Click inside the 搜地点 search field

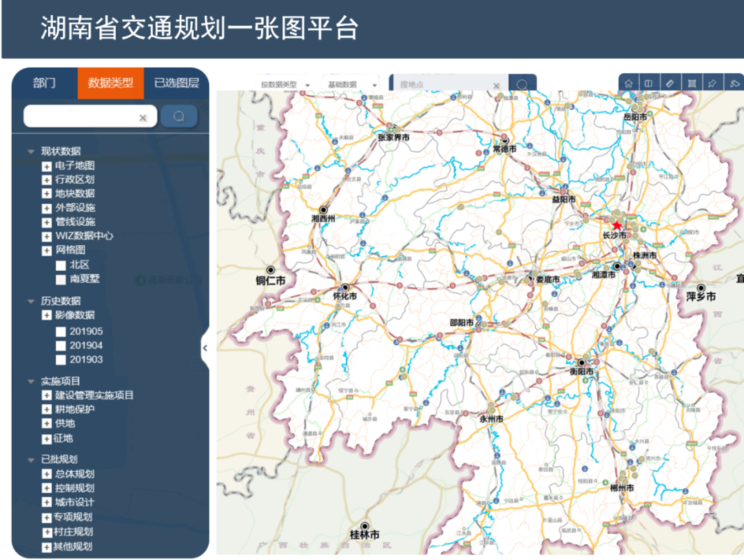(441, 85)
